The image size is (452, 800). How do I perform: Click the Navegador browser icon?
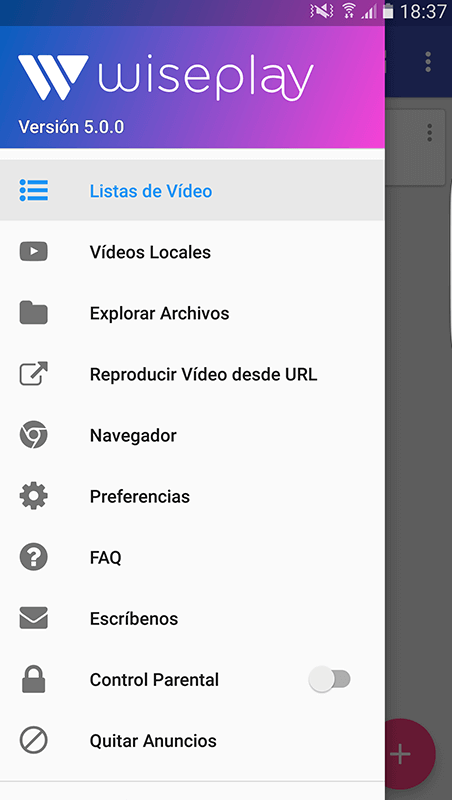tap(34, 435)
